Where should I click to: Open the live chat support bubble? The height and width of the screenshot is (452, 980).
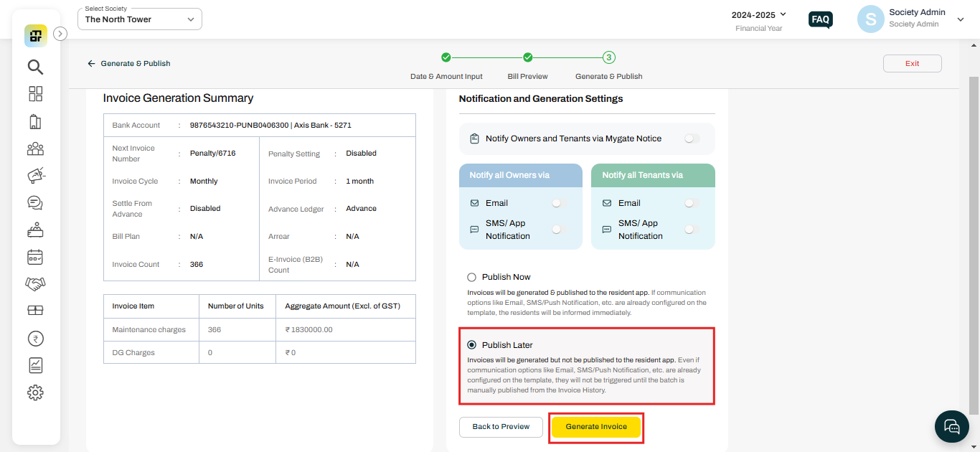coord(952,427)
